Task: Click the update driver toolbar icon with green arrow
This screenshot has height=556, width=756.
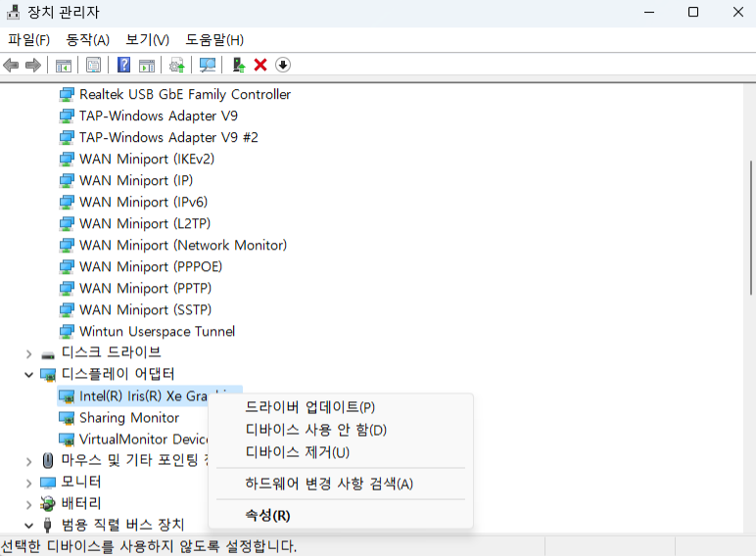Action: tap(238, 65)
